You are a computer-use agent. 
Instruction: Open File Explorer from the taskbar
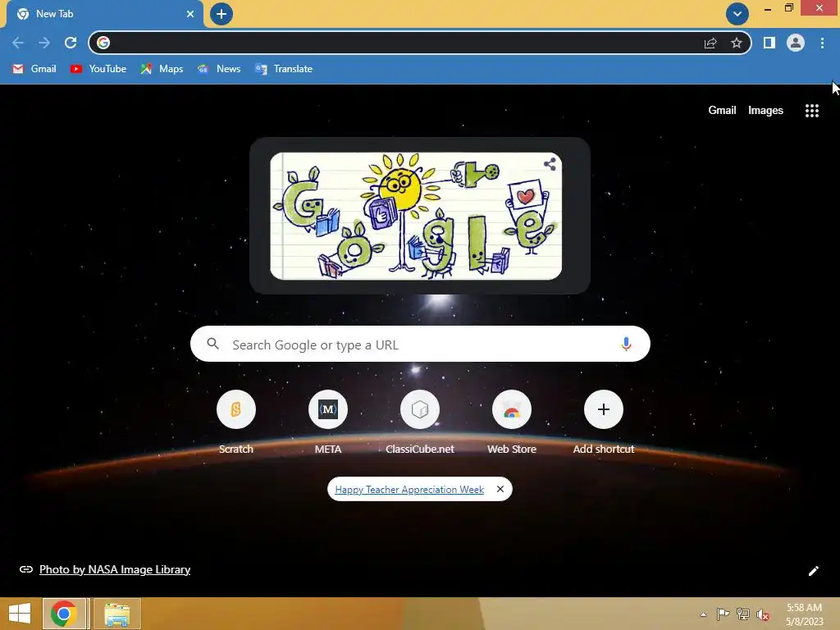pyautogui.click(x=116, y=614)
